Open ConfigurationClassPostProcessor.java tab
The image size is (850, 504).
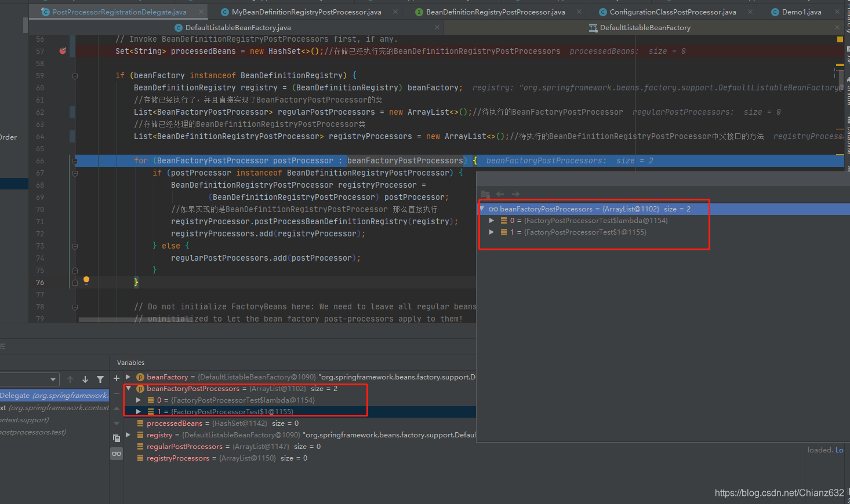(673, 12)
